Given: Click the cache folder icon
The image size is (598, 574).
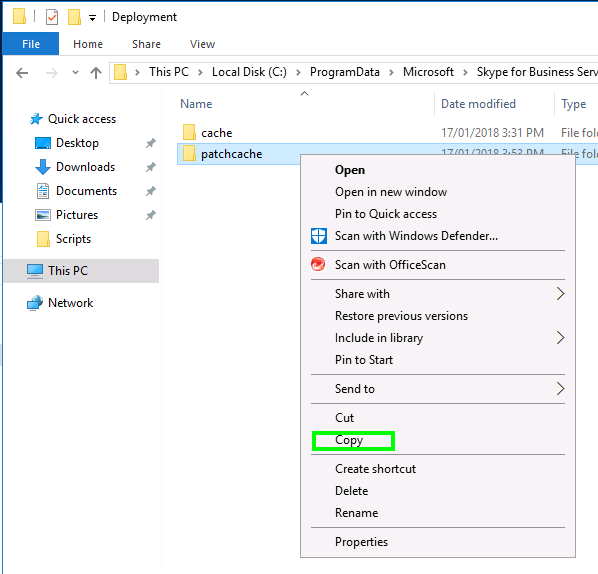Looking at the screenshot, I should (189, 132).
